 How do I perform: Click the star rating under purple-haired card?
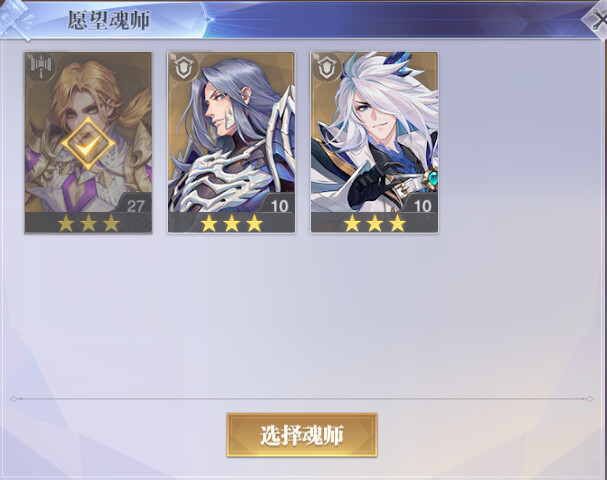click(231, 223)
